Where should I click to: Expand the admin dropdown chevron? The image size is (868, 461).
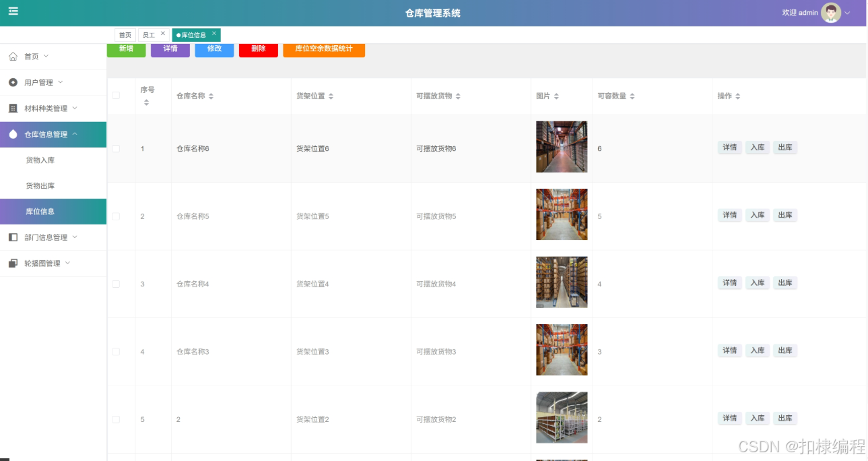pos(847,13)
